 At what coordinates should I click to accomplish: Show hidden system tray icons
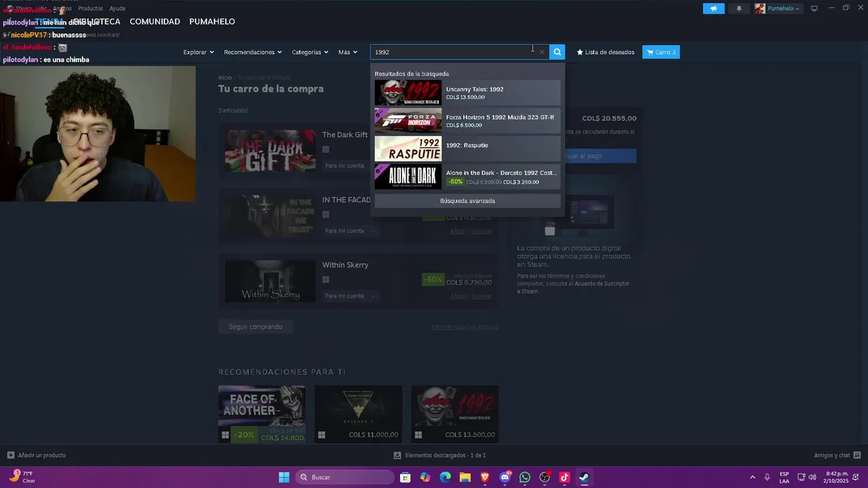pyautogui.click(x=752, y=477)
